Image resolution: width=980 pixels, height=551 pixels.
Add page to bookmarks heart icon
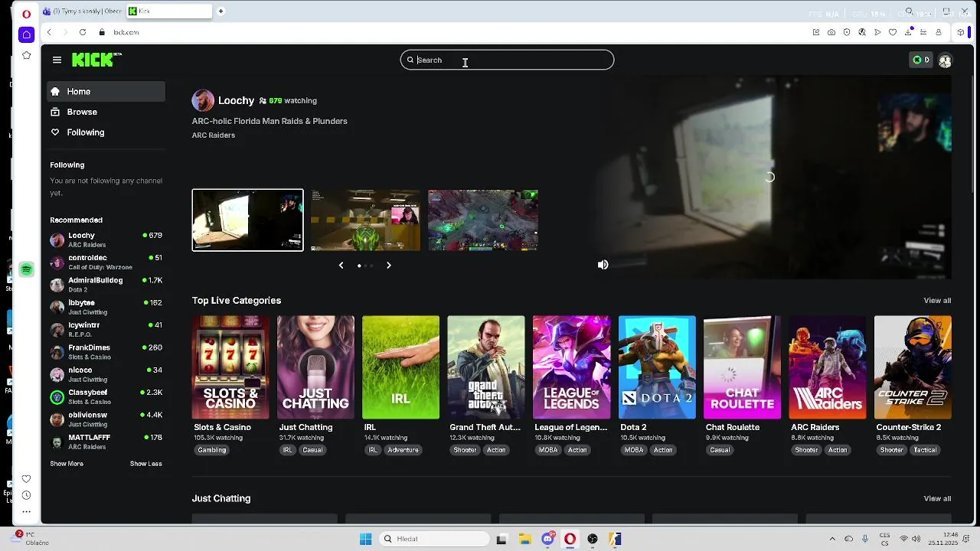pos(893,32)
